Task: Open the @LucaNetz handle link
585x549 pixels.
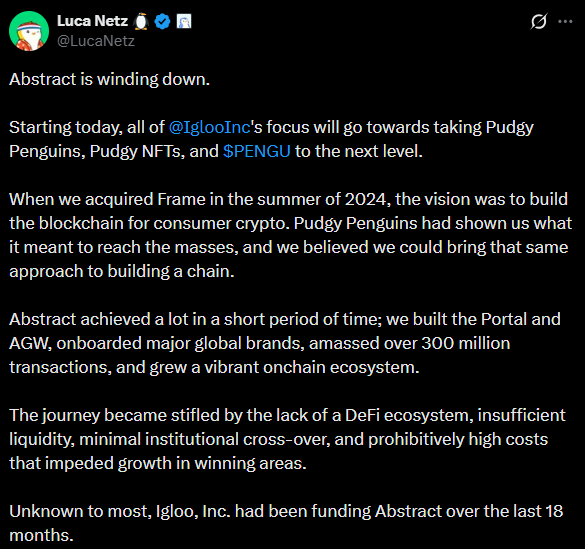Action: (x=96, y=41)
